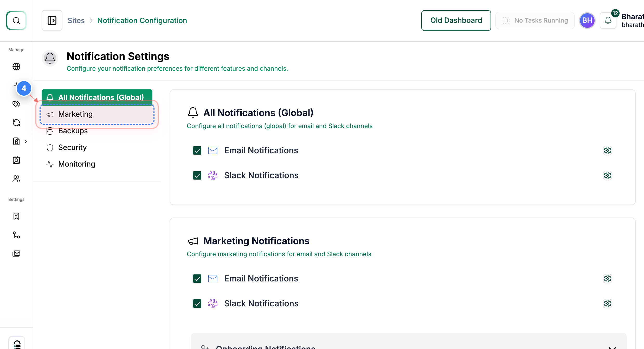The image size is (644, 349).
Task: Open the bookmark icon under Settings
Action: point(16,216)
